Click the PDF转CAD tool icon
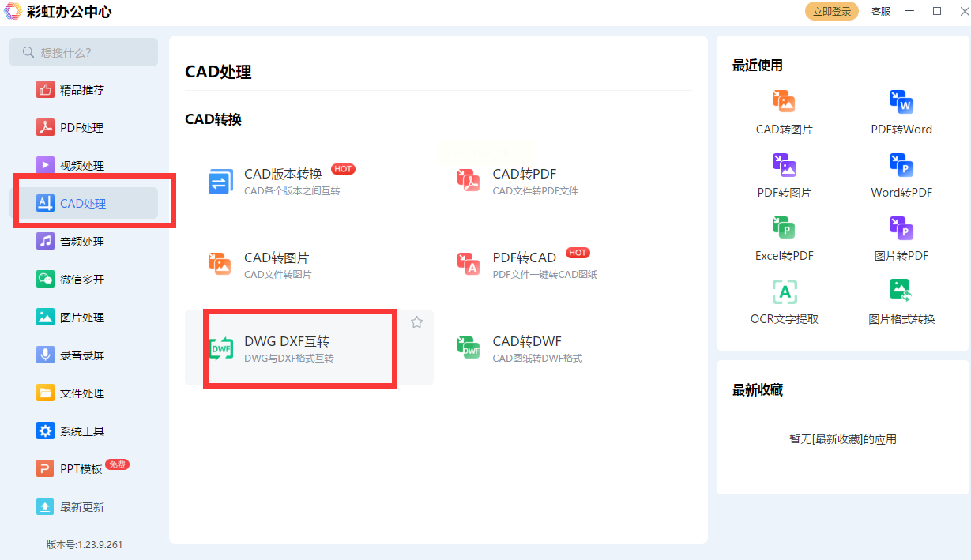This screenshot has width=971, height=560. (x=469, y=264)
